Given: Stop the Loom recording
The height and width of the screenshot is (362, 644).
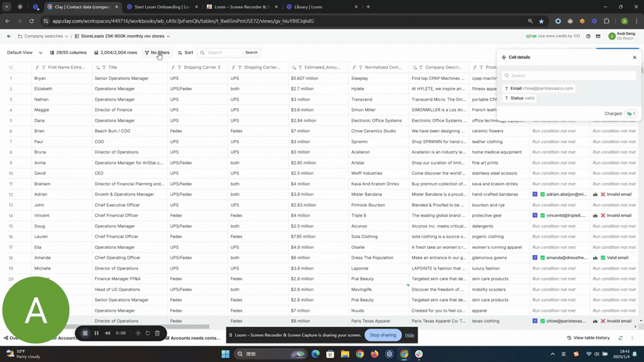Looking at the screenshot, I should tap(86, 333).
